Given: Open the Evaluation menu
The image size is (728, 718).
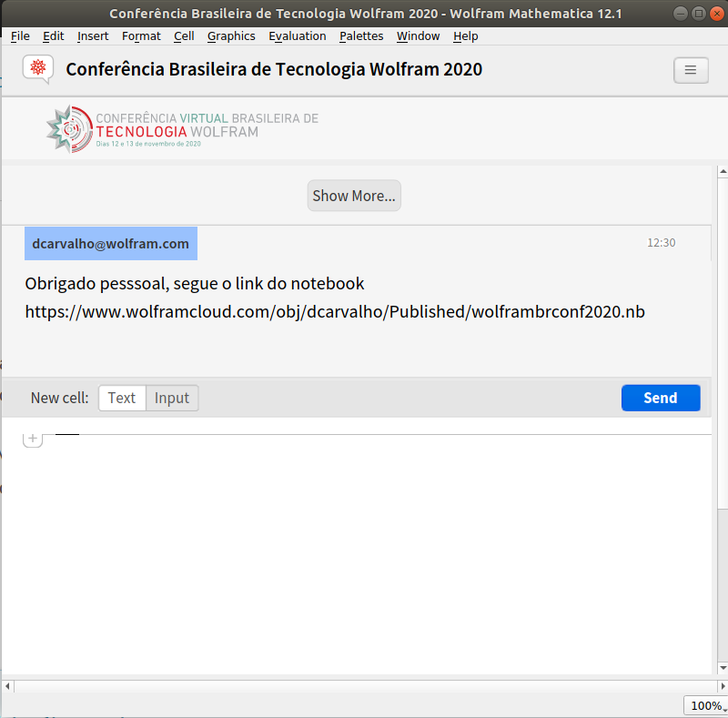Looking at the screenshot, I should tap(298, 36).
